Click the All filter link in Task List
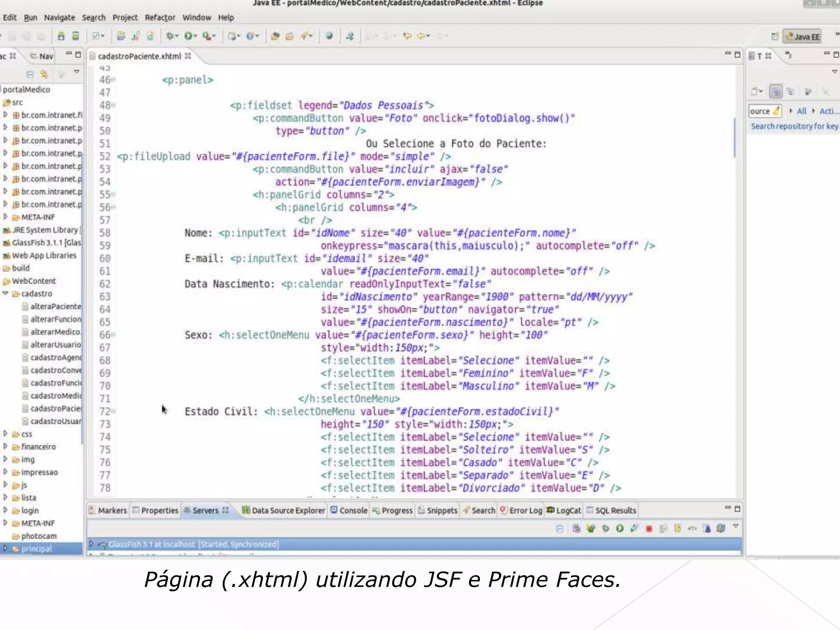Screen dimensions: 840x630 [x=801, y=111]
